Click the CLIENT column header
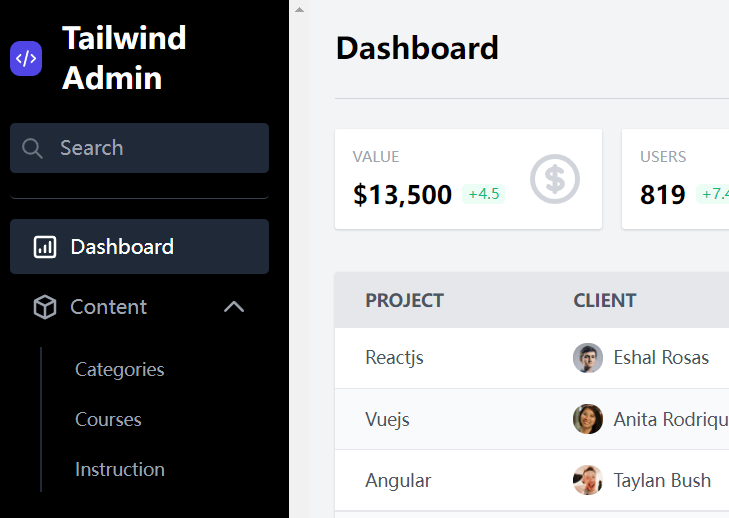Screen dimensions: 729x518 pos(604,300)
